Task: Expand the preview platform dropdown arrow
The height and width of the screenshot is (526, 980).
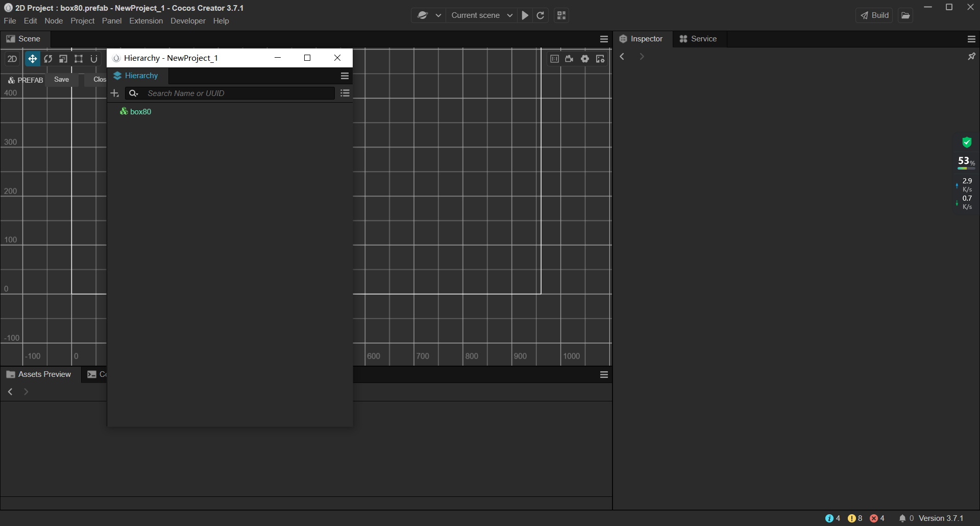Action: pos(438,15)
